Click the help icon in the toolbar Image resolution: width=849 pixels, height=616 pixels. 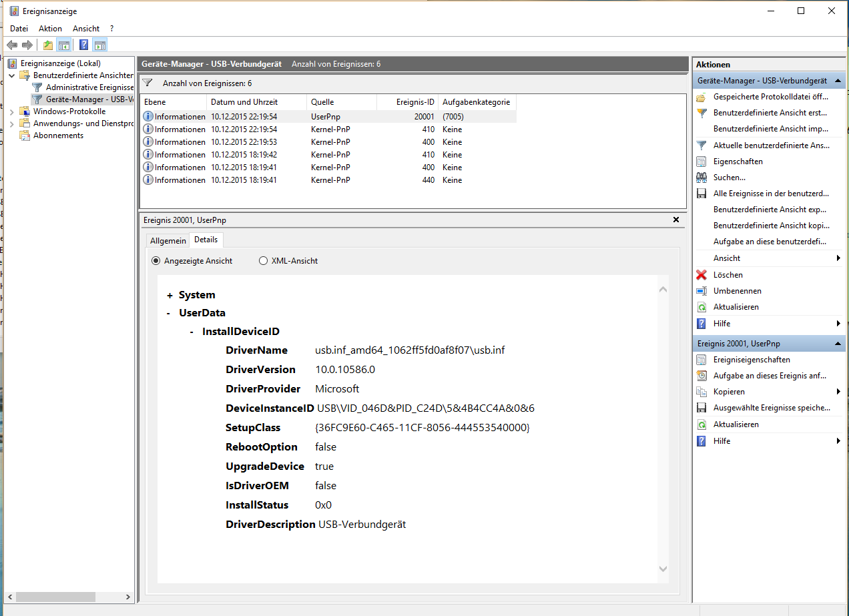pos(84,45)
